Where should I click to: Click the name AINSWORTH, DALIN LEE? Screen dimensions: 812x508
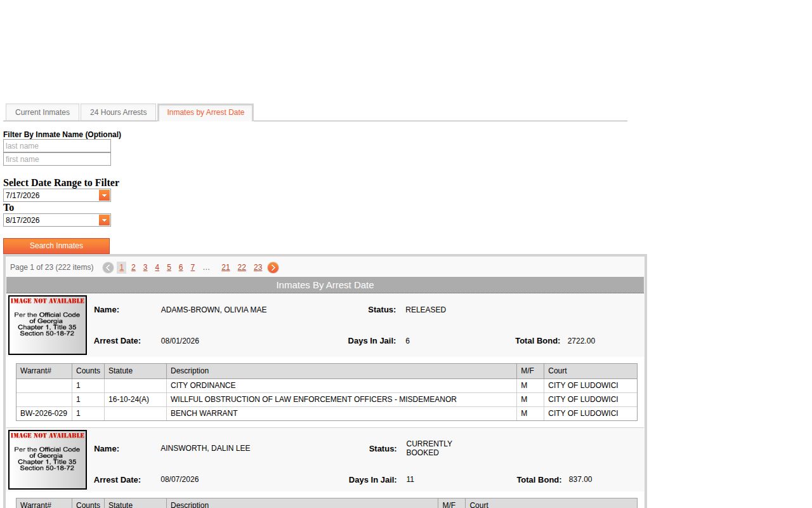click(206, 448)
